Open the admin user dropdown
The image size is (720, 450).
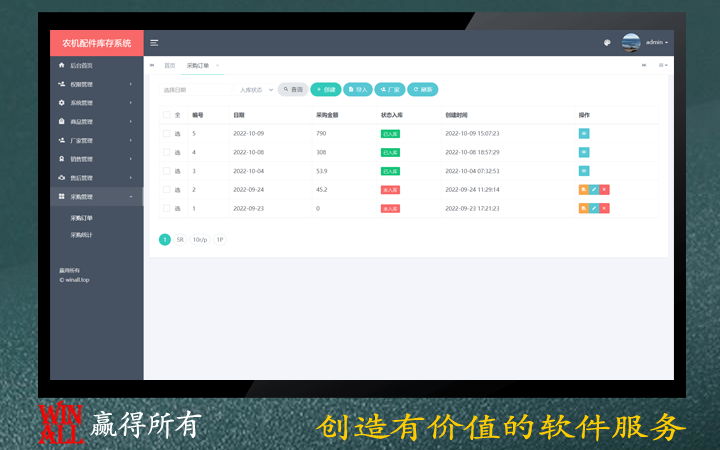click(657, 42)
